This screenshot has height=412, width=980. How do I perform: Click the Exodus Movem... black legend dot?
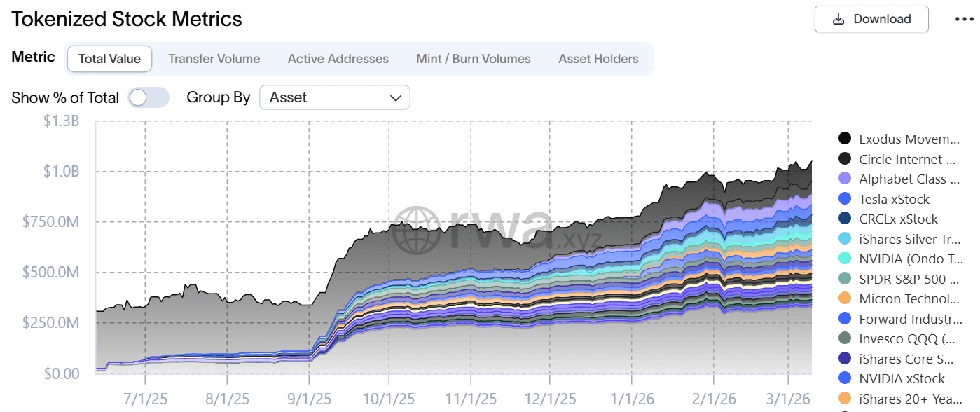tap(845, 139)
